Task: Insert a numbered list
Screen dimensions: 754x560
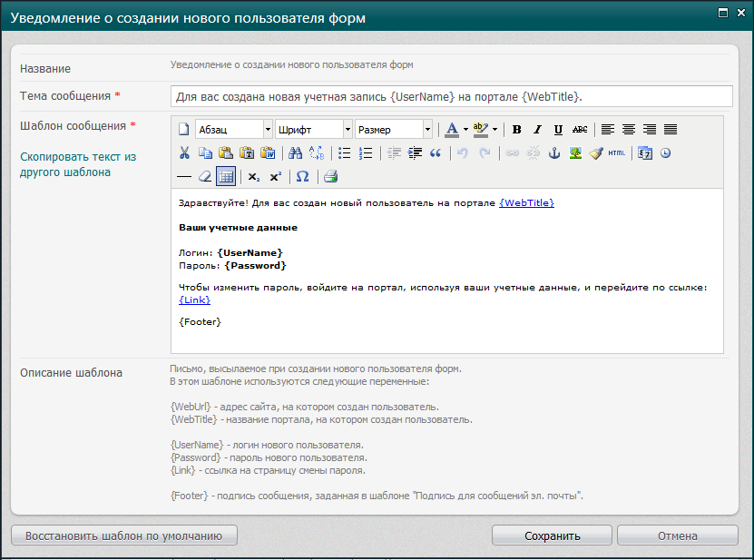Action: click(x=366, y=153)
